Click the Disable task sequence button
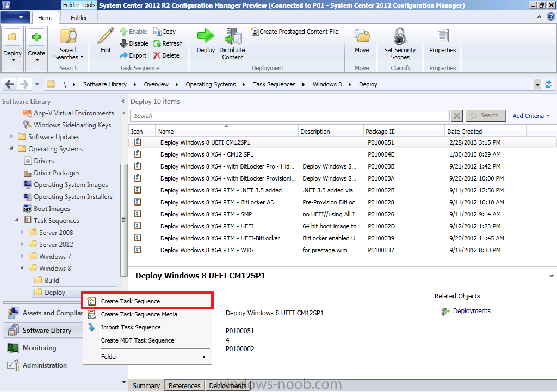 pos(134,43)
